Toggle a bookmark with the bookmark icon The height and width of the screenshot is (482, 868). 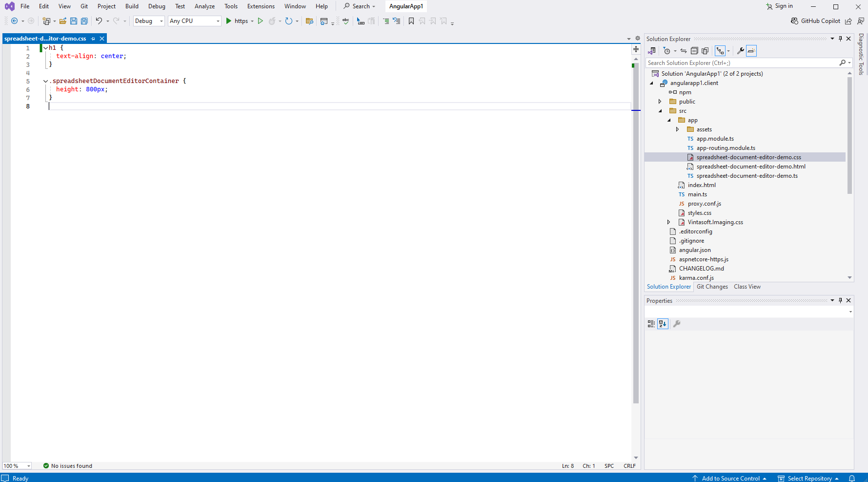pyautogui.click(x=411, y=21)
